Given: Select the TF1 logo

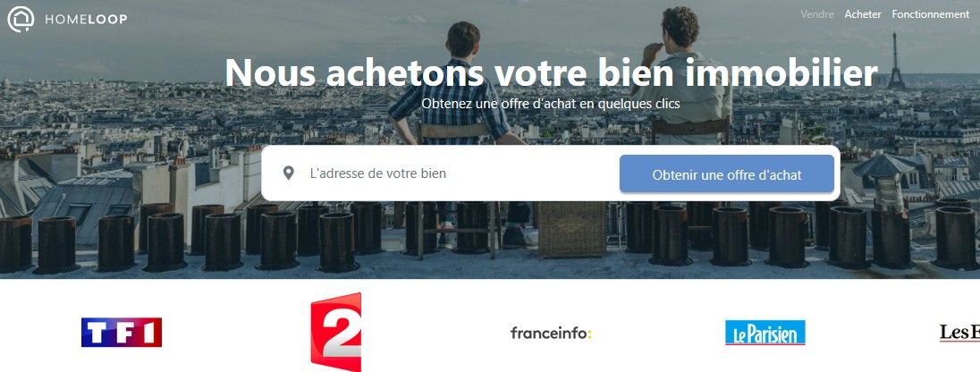Looking at the screenshot, I should coord(122,332).
